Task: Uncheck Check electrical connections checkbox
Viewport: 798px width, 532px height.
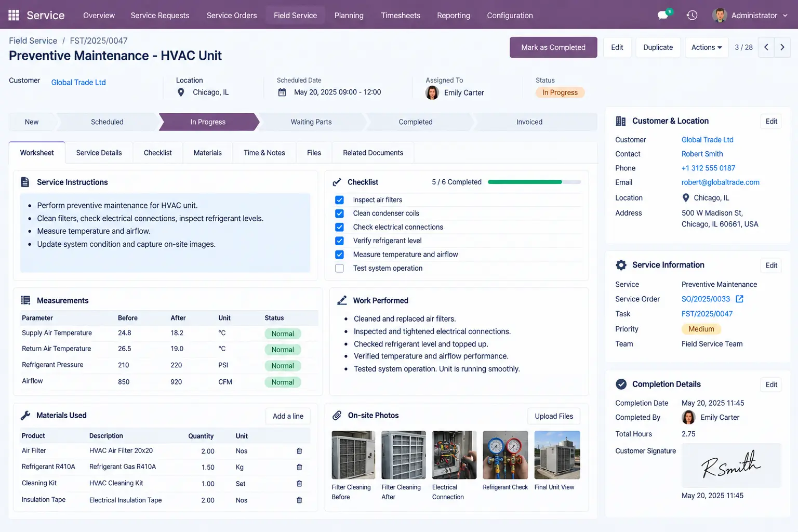Action: (339, 227)
